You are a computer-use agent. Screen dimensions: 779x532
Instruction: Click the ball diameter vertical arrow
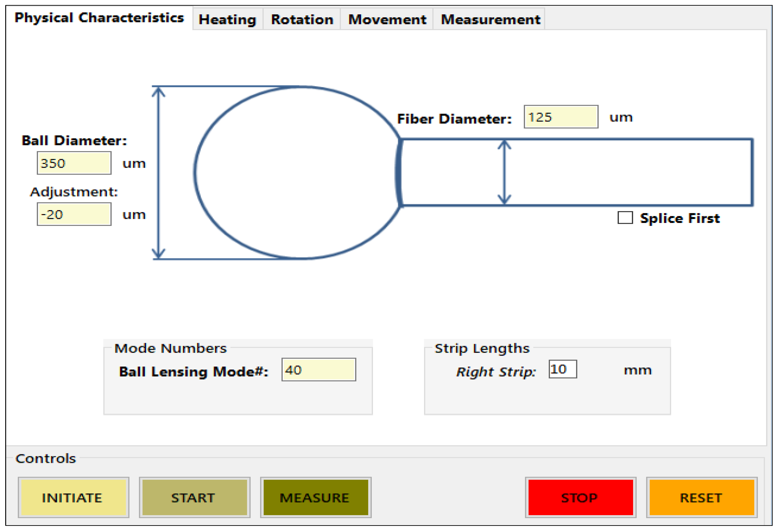(x=158, y=173)
